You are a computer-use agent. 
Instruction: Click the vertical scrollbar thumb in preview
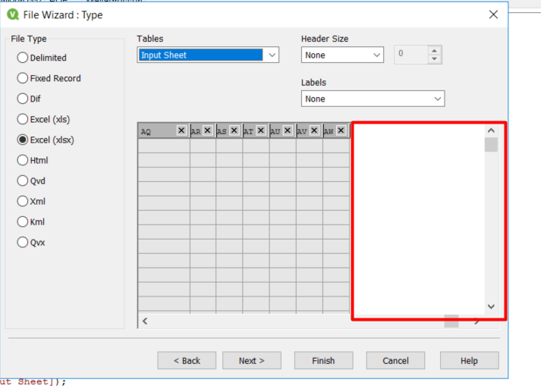[x=491, y=145]
